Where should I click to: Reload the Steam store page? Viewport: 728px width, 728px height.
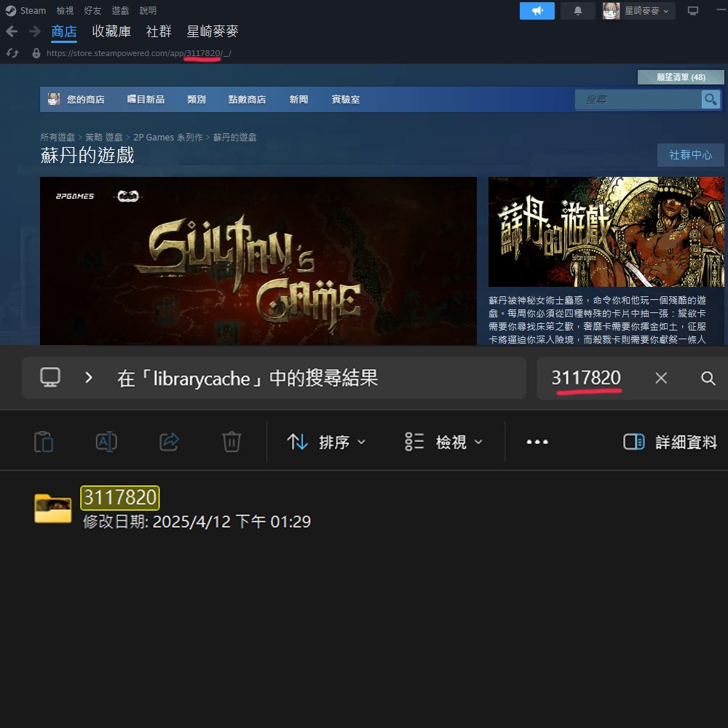[12, 53]
